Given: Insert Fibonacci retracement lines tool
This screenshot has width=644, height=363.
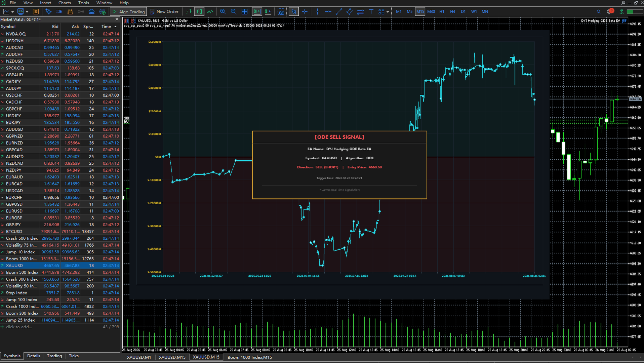Looking at the screenshot, I should (x=360, y=11).
